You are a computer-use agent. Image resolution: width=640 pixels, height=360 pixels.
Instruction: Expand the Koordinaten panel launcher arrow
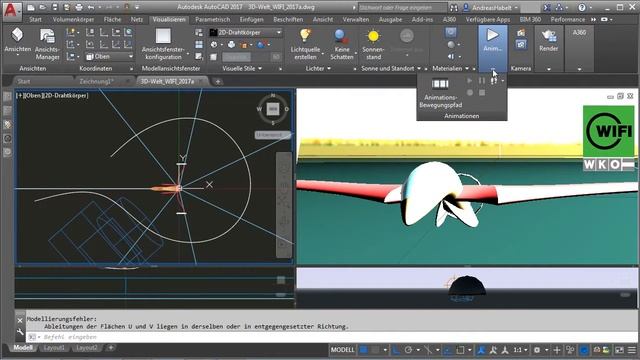click(x=131, y=69)
